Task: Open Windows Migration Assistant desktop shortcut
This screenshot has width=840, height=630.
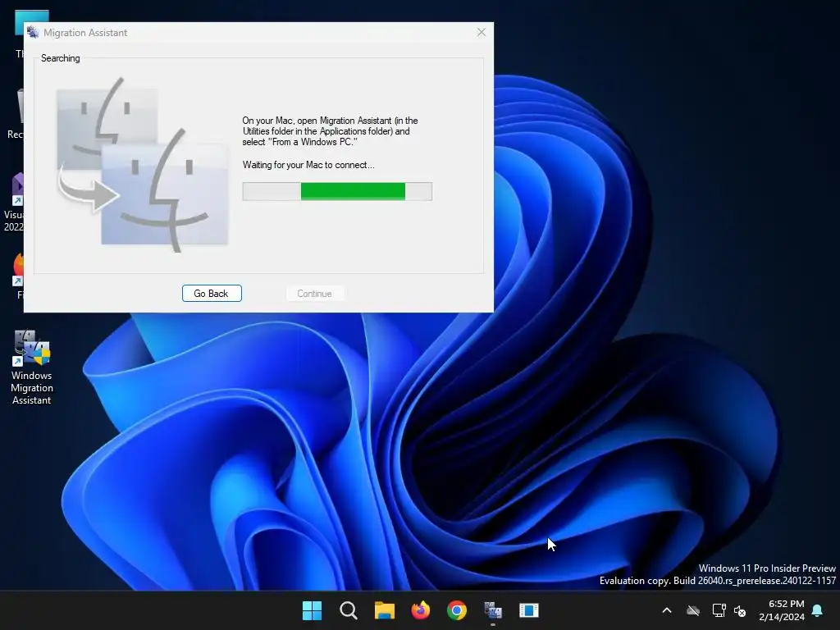Action: (x=32, y=368)
